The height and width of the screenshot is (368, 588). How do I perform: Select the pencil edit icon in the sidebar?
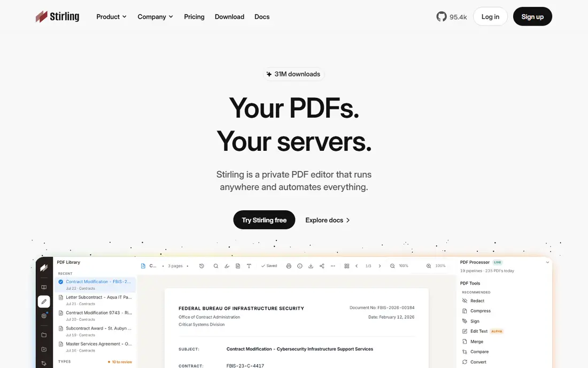pos(44,302)
